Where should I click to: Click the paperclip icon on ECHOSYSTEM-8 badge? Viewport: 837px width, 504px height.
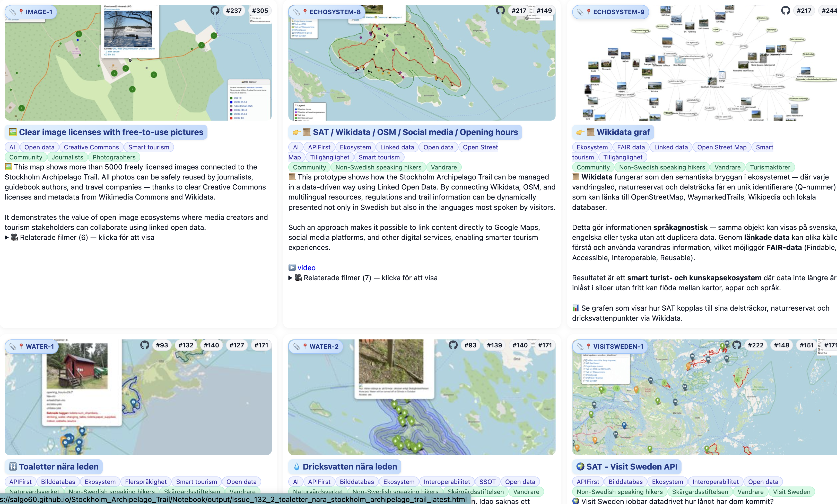297,12
